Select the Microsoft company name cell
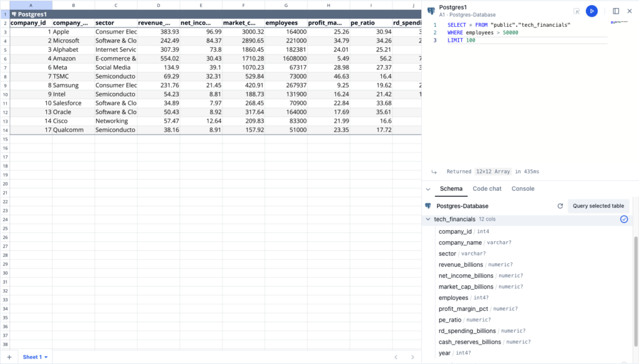This screenshot has width=639, height=364. coord(74,41)
